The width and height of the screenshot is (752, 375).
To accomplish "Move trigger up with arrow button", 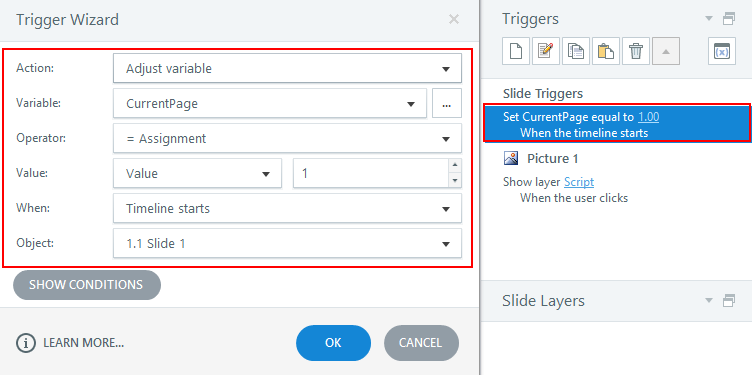I will coord(666,51).
